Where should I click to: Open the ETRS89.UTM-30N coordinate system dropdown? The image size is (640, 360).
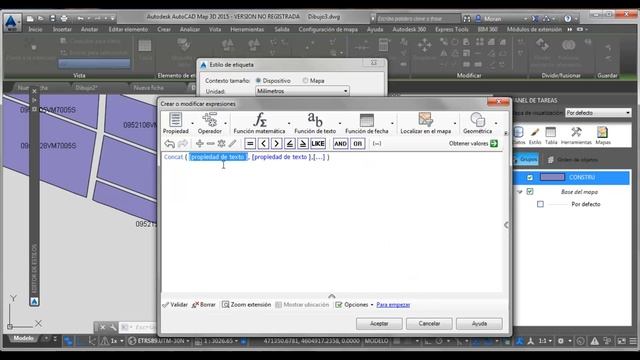159,341
